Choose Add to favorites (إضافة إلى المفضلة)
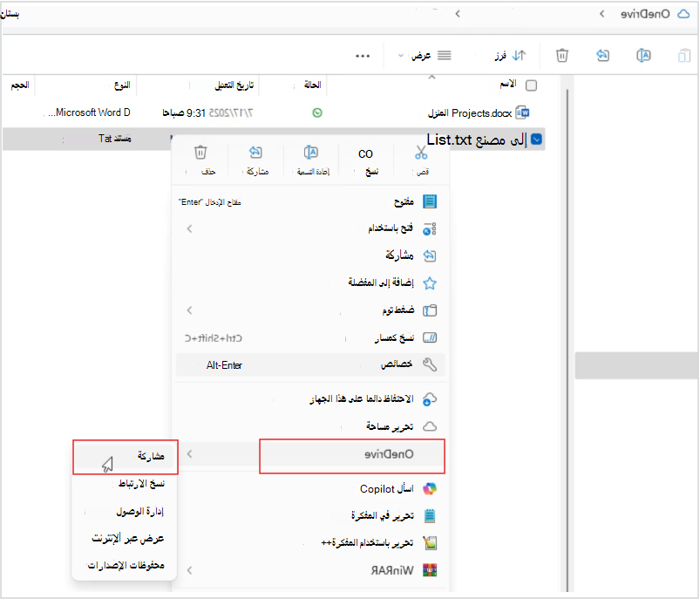 [x=310, y=282]
